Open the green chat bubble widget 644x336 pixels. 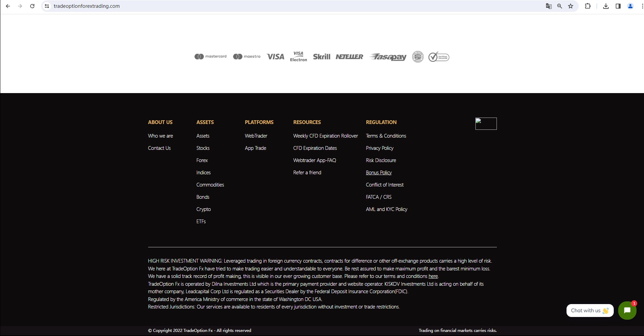[627, 310]
